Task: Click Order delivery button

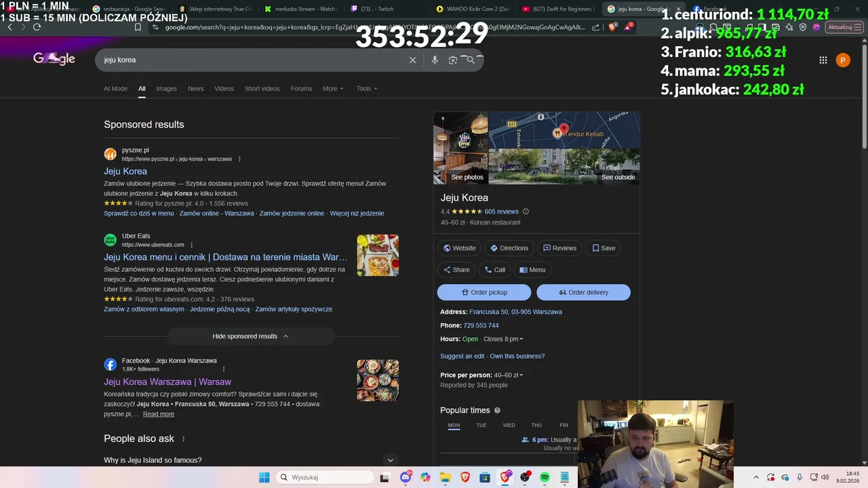Action: [x=583, y=292]
